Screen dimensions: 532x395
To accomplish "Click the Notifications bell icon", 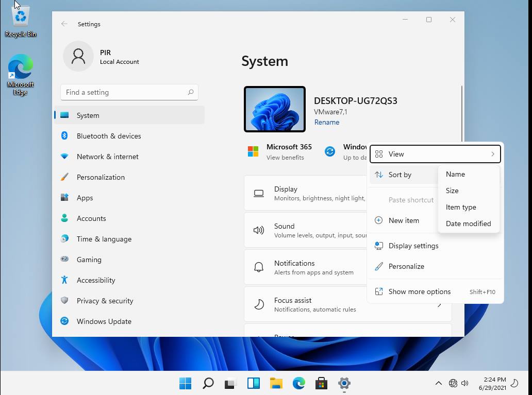I will [x=259, y=267].
